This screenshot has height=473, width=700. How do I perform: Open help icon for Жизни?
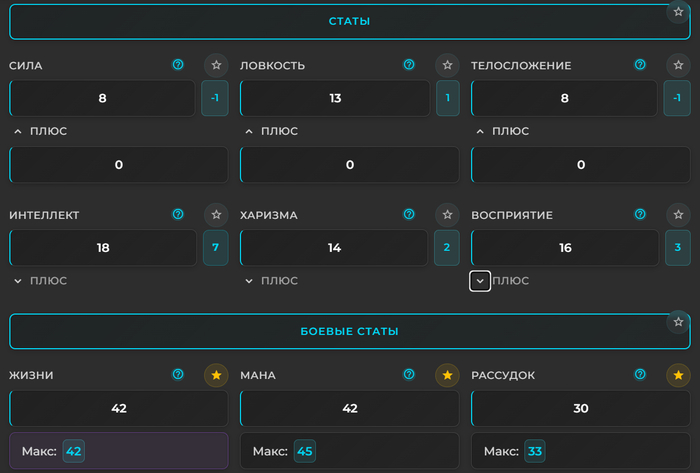(178, 375)
